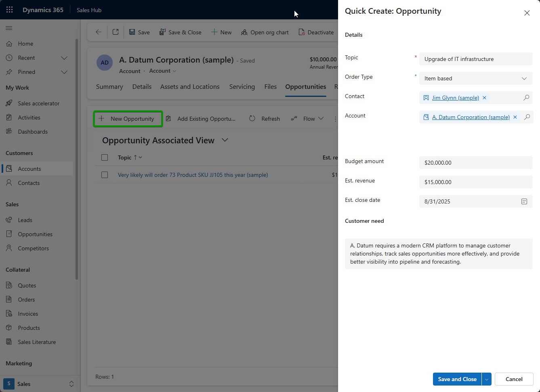The width and height of the screenshot is (540, 392).
Task: Click the Refresh icon in the subgrid toolbar
Action: [x=252, y=119]
